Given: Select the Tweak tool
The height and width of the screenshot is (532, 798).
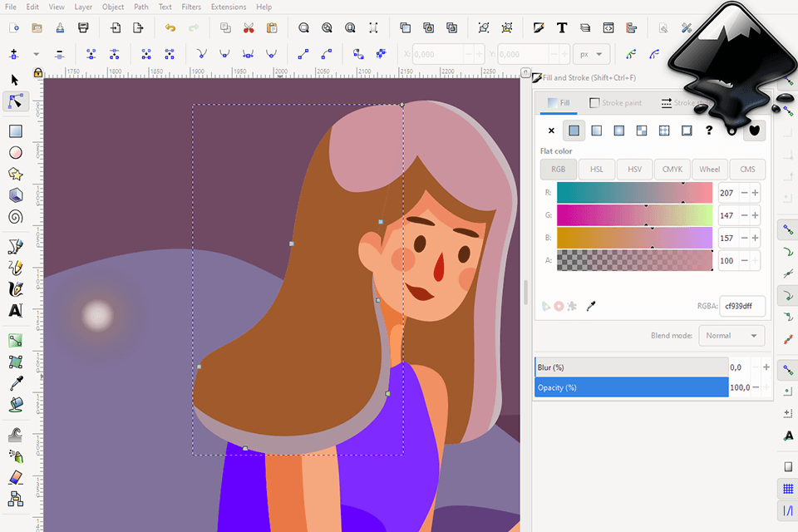Looking at the screenshot, I should pos(15,436).
